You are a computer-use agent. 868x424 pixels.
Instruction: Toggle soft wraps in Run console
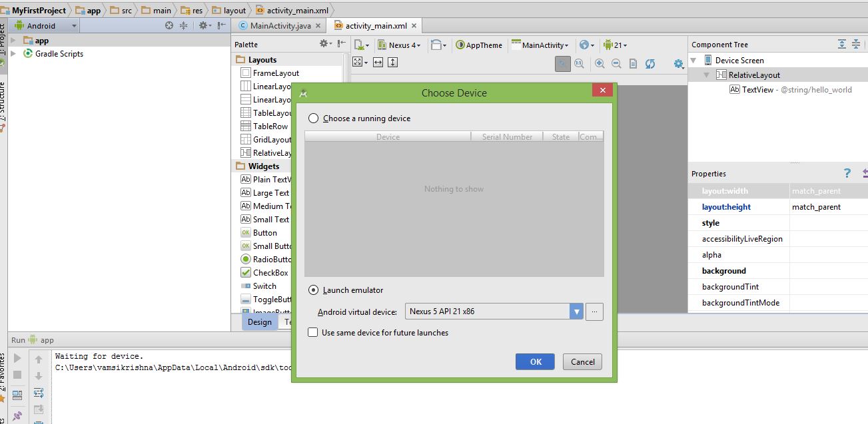click(x=39, y=393)
